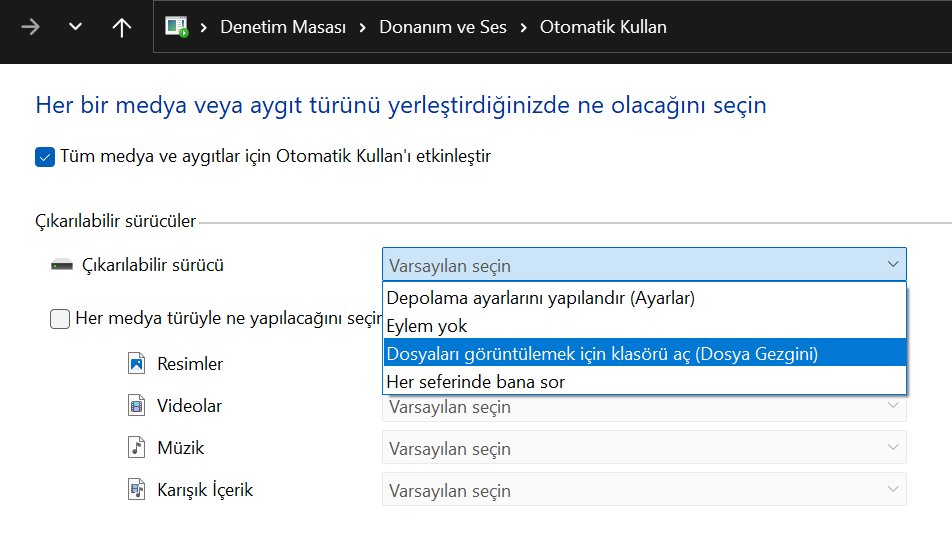Click the Videolar film icon

pyautogui.click(x=136, y=406)
